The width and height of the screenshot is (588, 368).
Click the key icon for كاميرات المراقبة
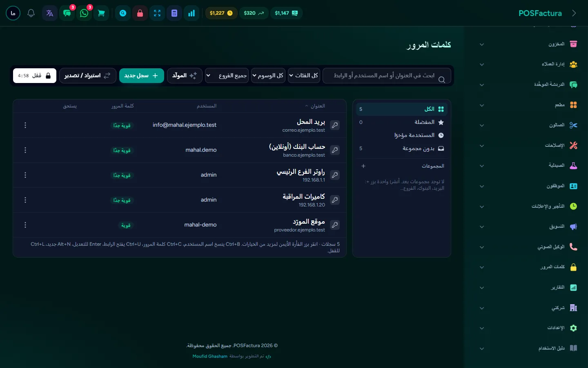pyautogui.click(x=335, y=200)
